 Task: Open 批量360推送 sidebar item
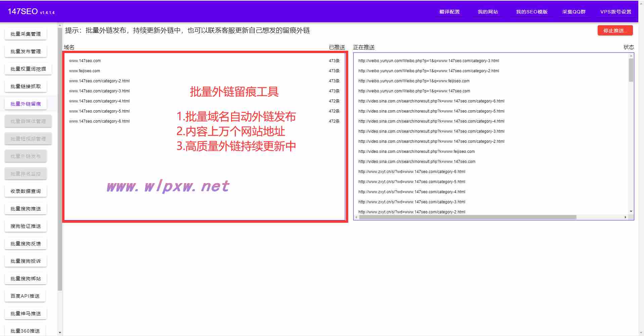[x=25, y=331]
